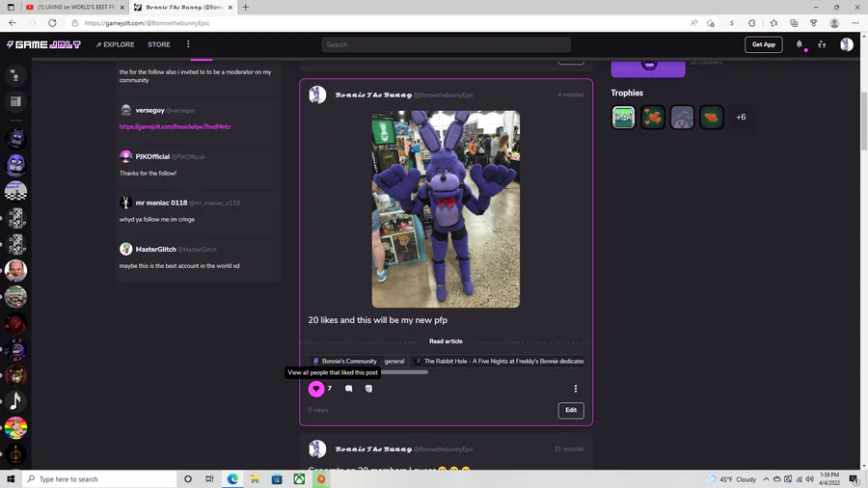The width and height of the screenshot is (868, 488).
Task: Add page to favorites star icon
Action: pos(711,23)
